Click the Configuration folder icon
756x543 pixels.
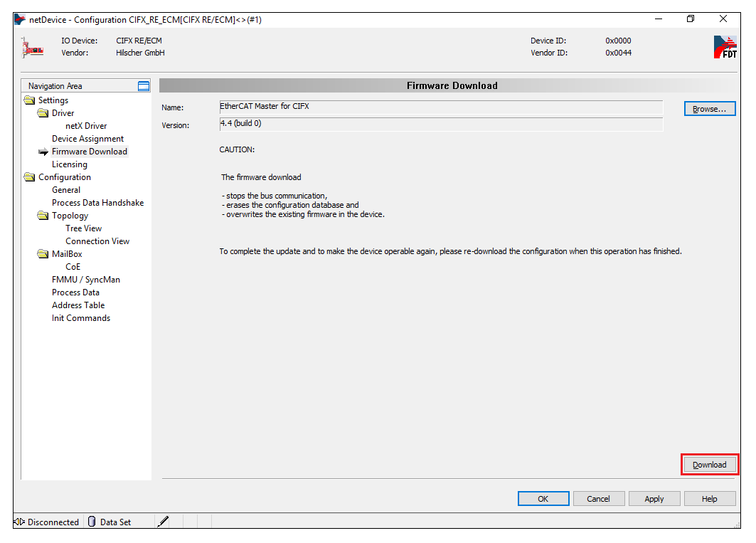(29, 177)
